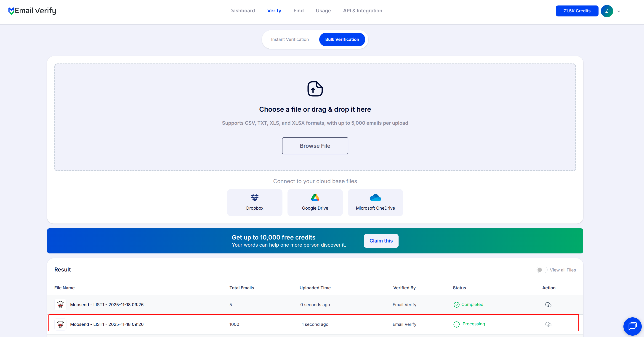The width and height of the screenshot is (644, 337).
Task: Click the drag & drop upload area heading
Action: click(x=315, y=109)
